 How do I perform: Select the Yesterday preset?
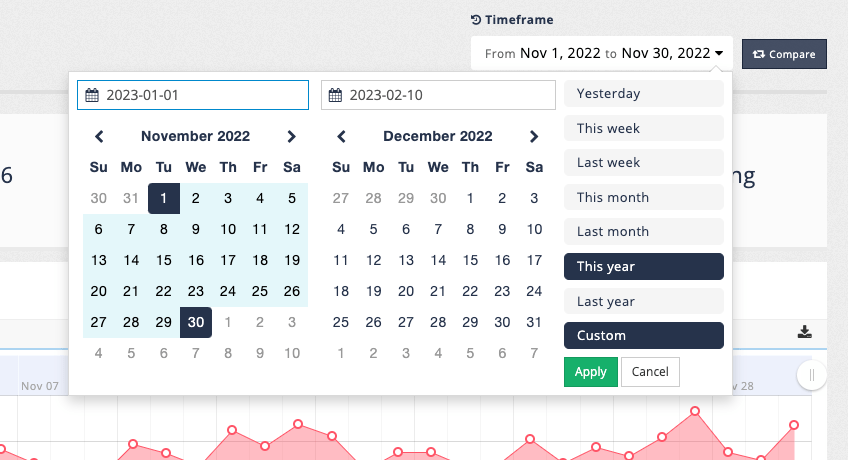pos(644,94)
